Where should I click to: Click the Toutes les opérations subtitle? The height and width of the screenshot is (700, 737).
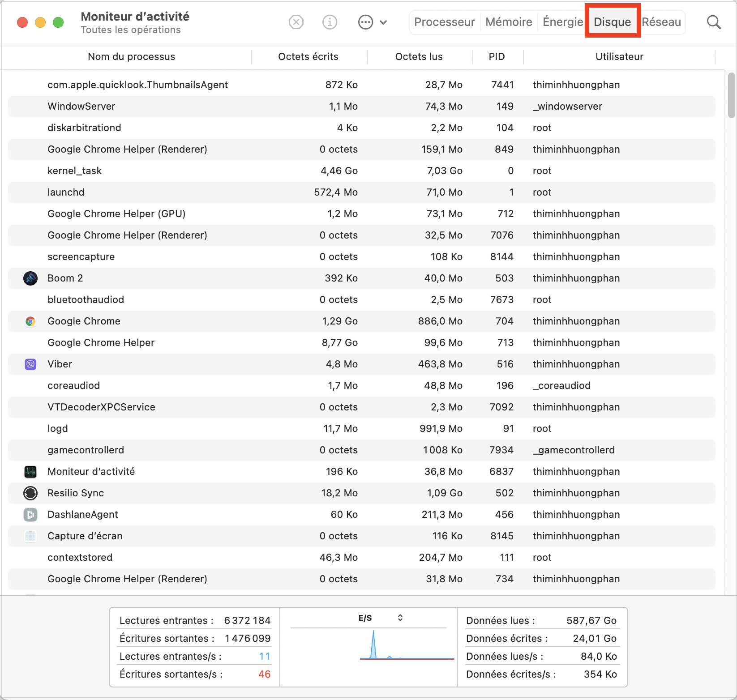[131, 30]
